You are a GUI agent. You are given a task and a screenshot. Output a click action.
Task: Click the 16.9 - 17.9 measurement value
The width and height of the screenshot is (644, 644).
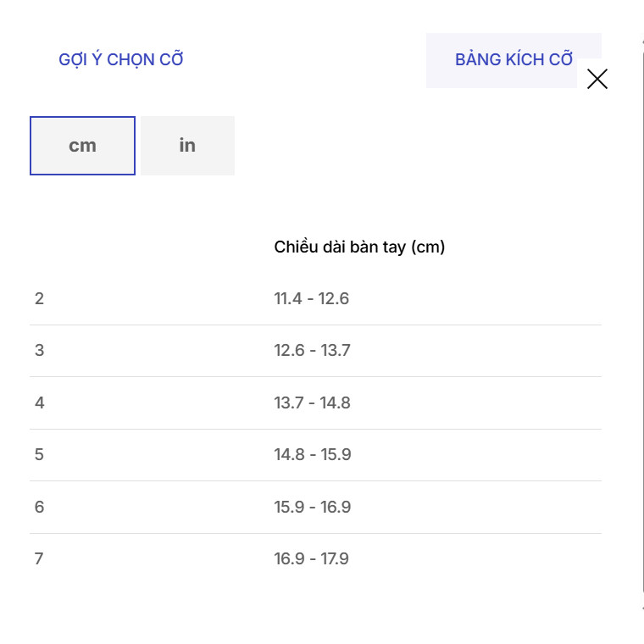311,558
